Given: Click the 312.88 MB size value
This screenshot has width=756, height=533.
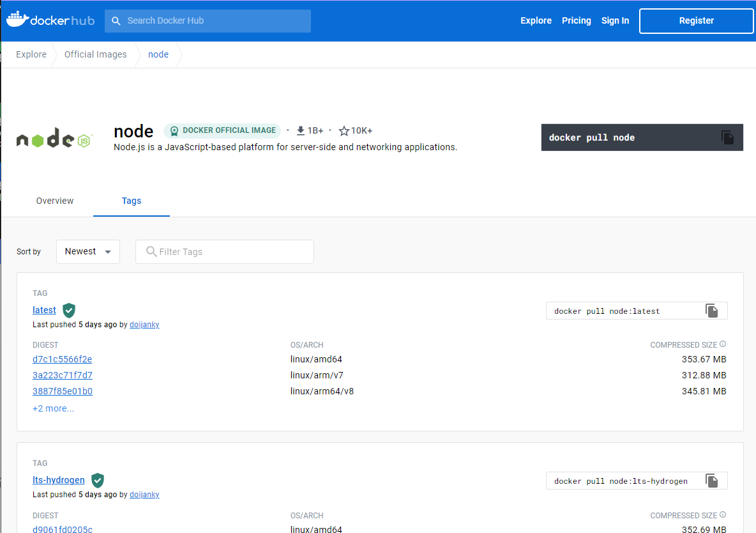Looking at the screenshot, I should coord(704,375).
